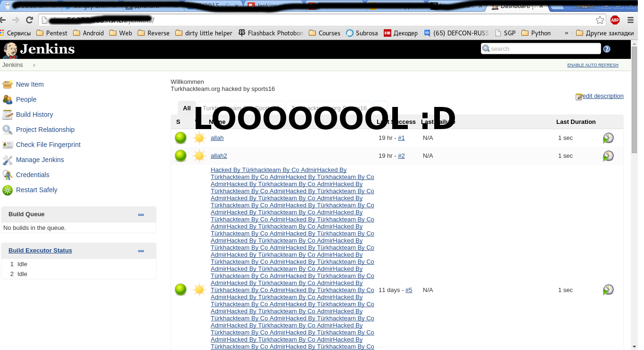The image size is (644, 350).
Task: Click the green status ball of allah2
Action: (181, 156)
